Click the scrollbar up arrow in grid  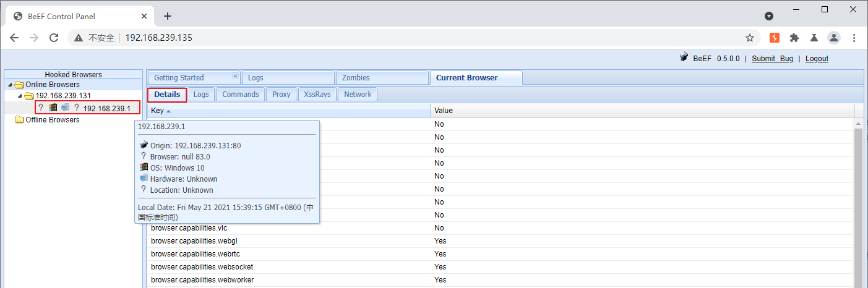858,123
